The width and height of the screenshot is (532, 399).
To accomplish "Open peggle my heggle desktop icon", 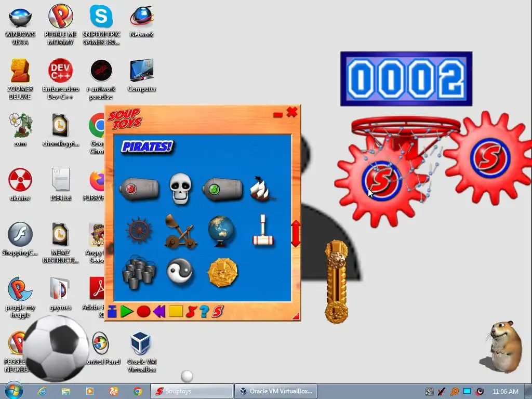I will (x=20, y=298).
